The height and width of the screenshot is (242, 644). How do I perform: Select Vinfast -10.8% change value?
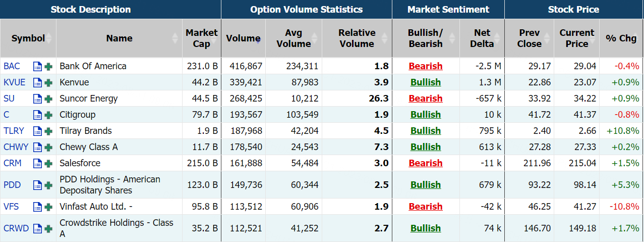pyautogui.click(x=624, y=207)
